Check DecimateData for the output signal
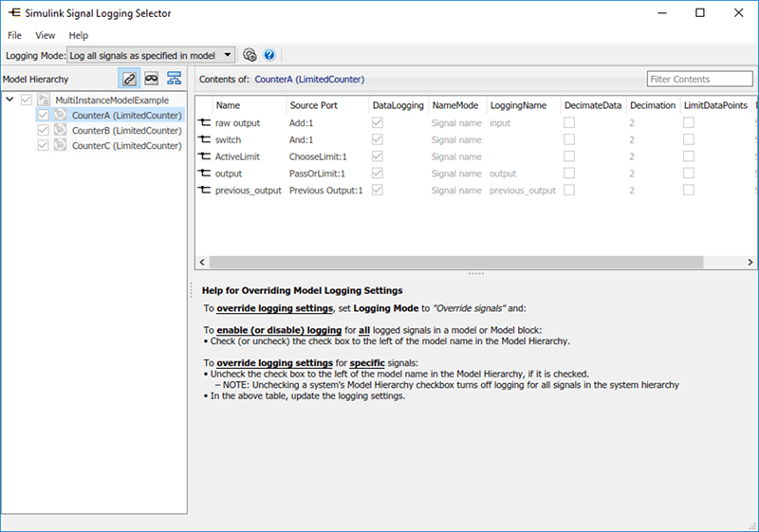759x532 pixels. [569, 174]
